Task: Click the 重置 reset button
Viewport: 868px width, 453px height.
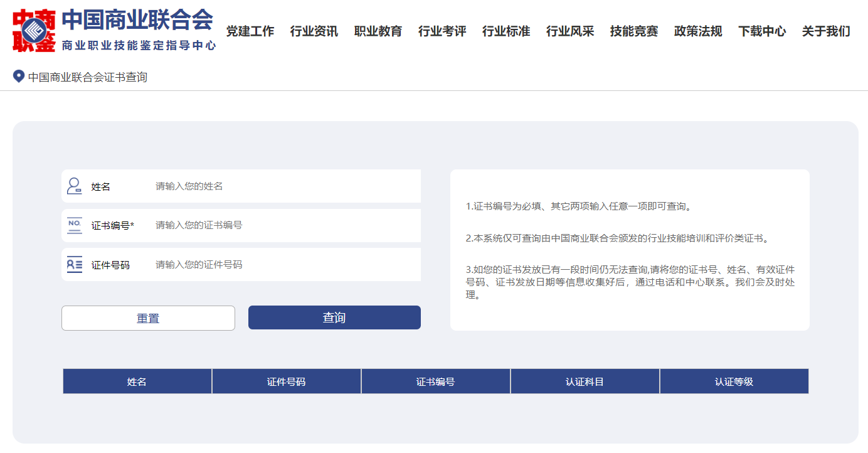Action: point(148,318)
